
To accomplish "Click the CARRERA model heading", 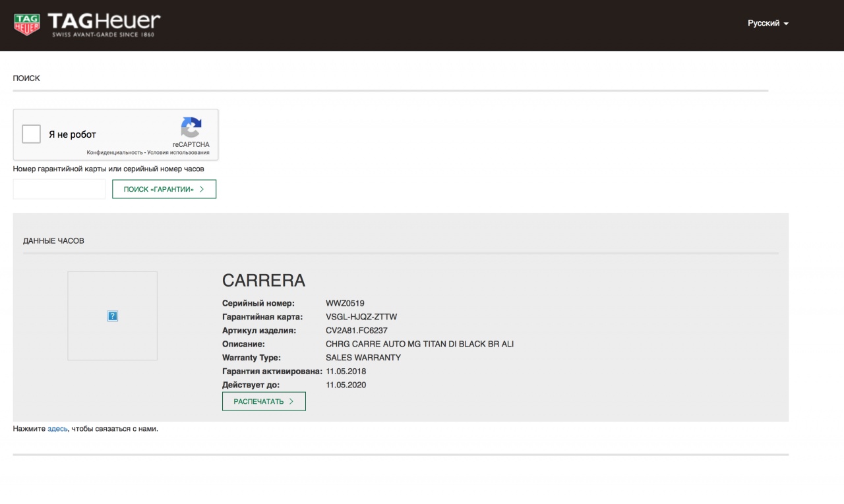I will click(264, 281).
